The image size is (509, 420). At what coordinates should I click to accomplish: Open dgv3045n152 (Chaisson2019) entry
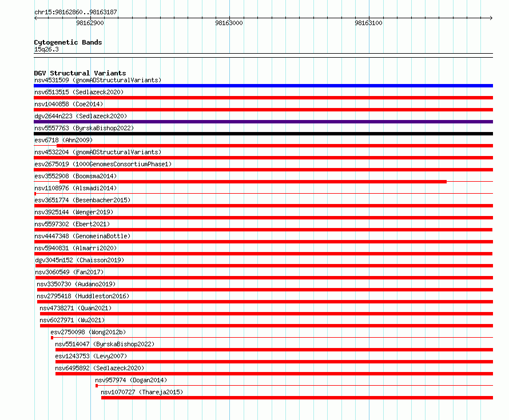pos(79,260)
